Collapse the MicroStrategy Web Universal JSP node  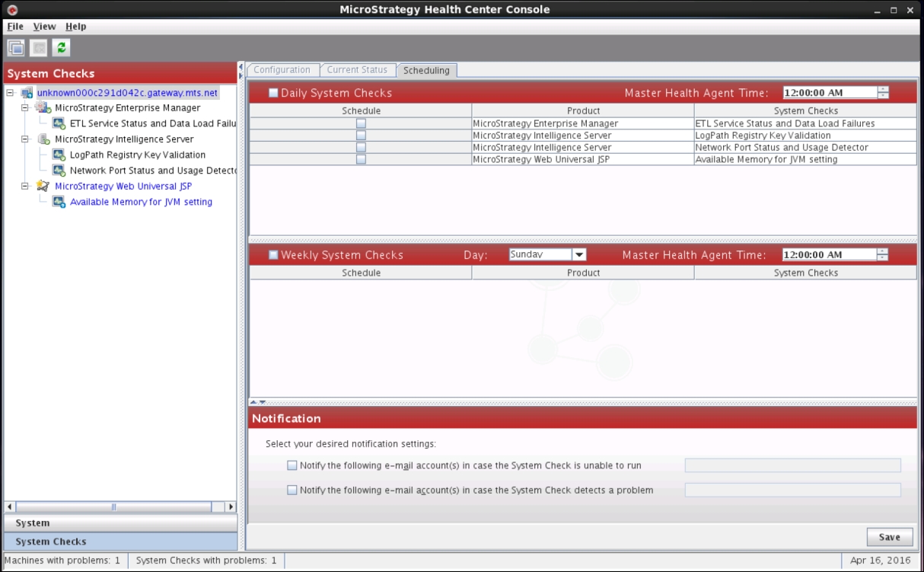(x=25, y=186)
